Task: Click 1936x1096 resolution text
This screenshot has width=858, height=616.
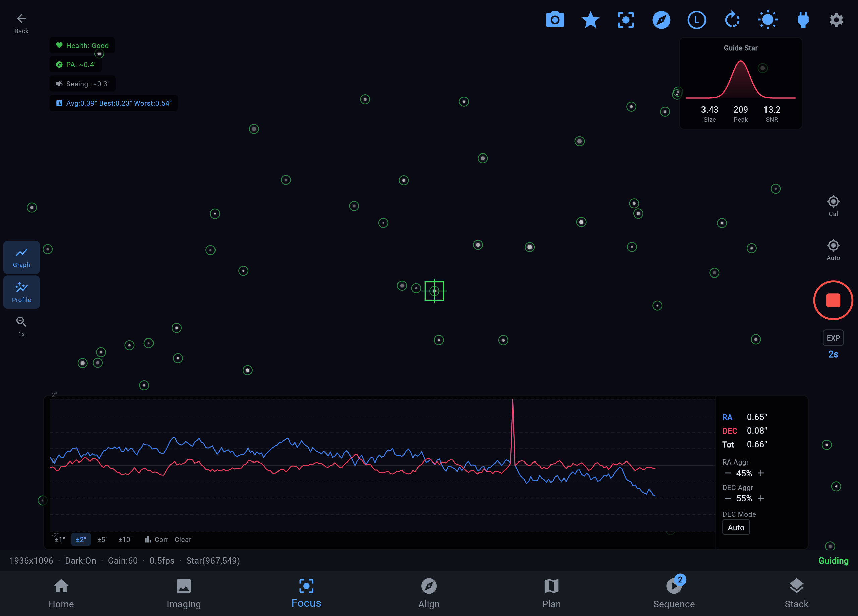Action: 31,561
